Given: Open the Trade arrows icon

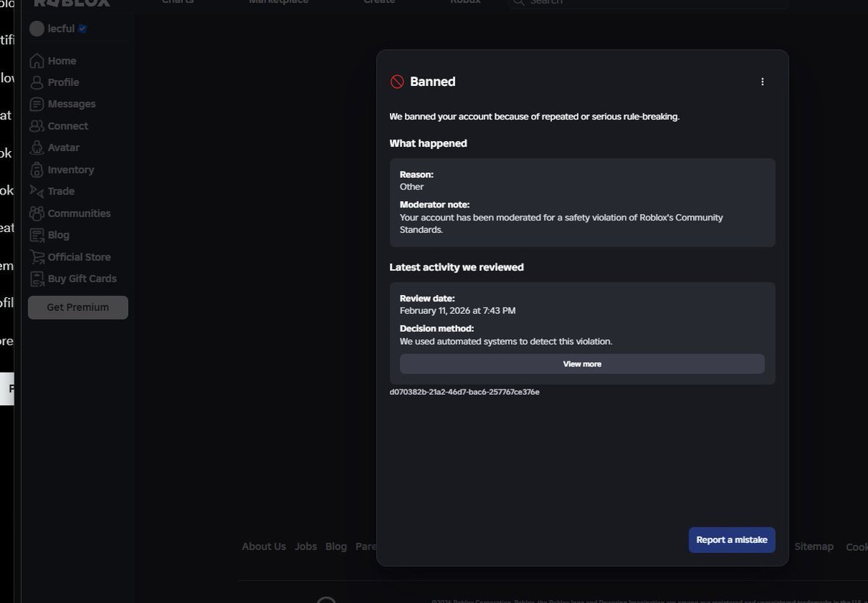Looking at the screenshot, I should click(x=37, y=191).
